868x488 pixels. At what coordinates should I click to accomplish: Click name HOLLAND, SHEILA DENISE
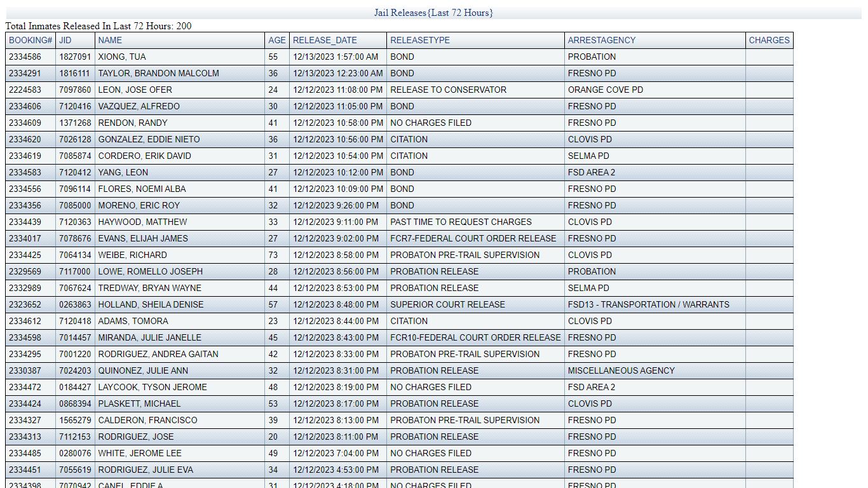point(151,304)
